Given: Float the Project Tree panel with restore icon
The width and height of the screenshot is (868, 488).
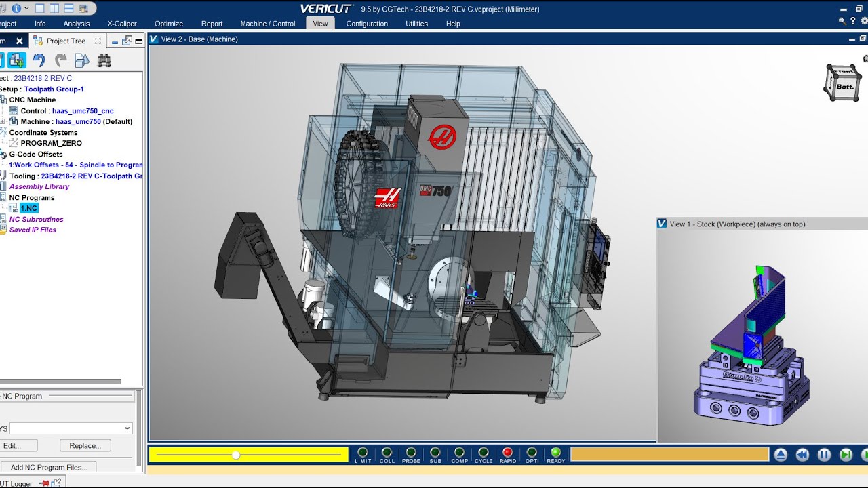Looking at the screenshot, I should coord(127,41).
